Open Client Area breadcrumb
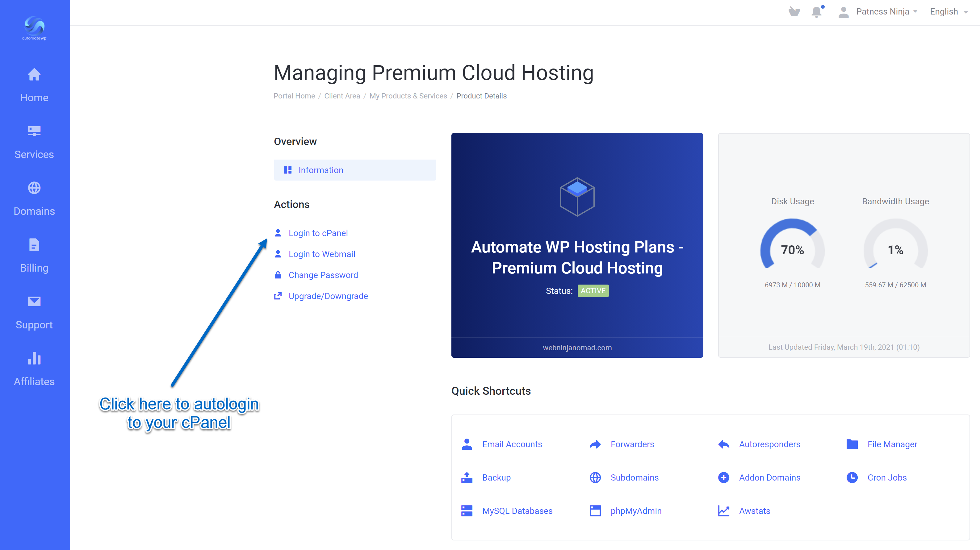The height and width of the screenshot is (550, 980). (342, 96)
